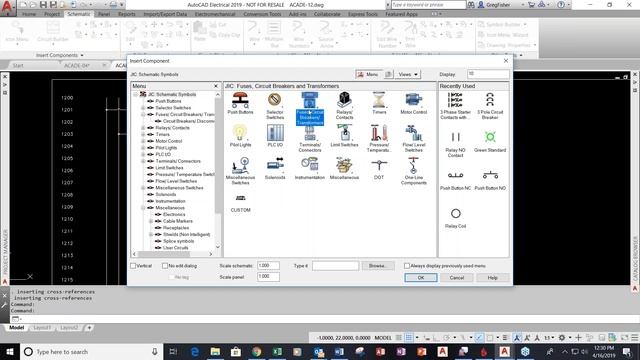Open the Motor Control icon
Image resolution: width=640 pixels, height=360 pixels.
[413, 100]
